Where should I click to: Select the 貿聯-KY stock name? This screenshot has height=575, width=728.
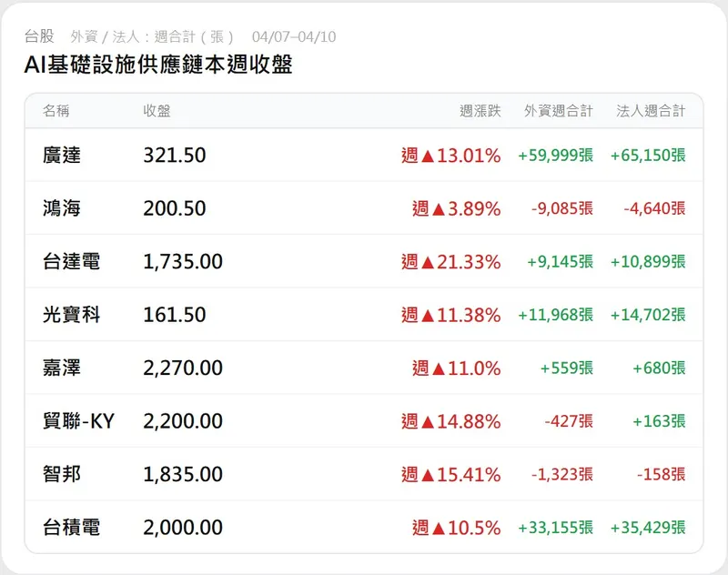pyautogui.click(x=78, y=421)
